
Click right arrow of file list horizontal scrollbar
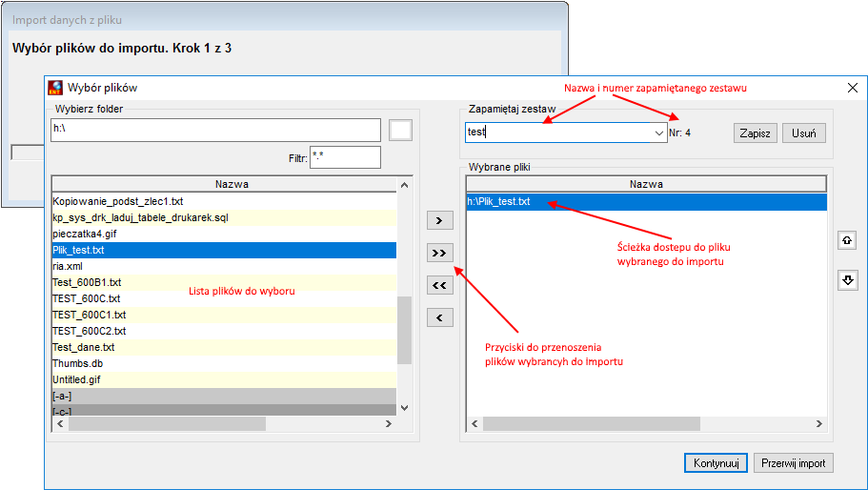(389, 423)
